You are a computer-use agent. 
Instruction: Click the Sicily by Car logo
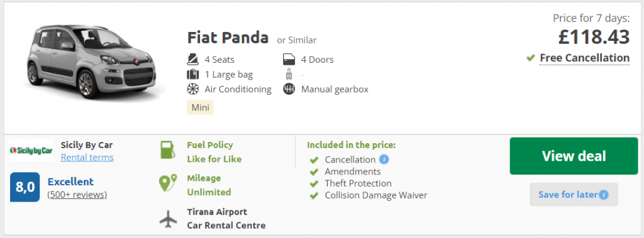(31, 150)
